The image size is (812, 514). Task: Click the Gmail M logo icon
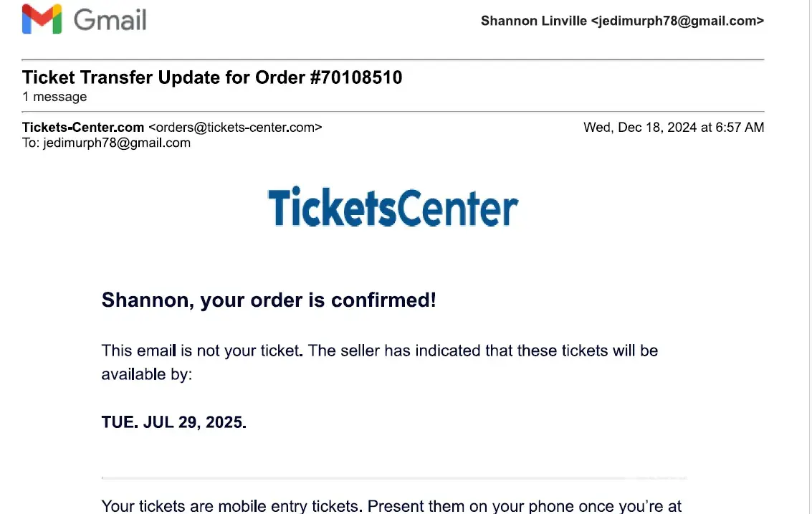pyautogui.click(x=42, y=20)
